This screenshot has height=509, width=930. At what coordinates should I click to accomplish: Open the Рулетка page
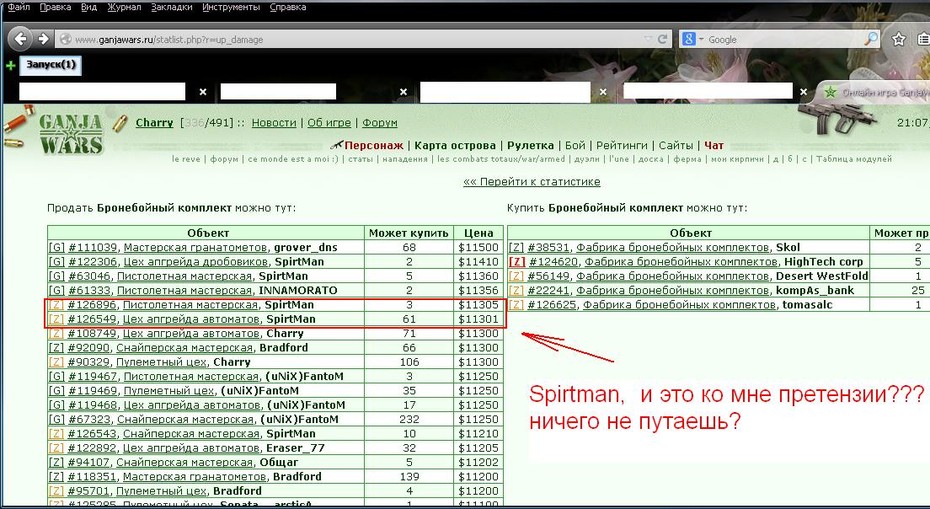530,145
